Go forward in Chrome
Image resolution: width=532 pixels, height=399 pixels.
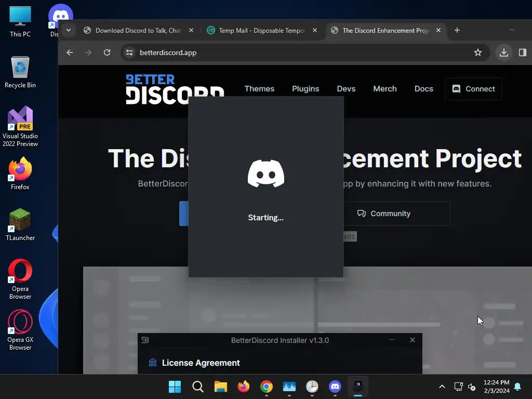(x=88, y=52)
